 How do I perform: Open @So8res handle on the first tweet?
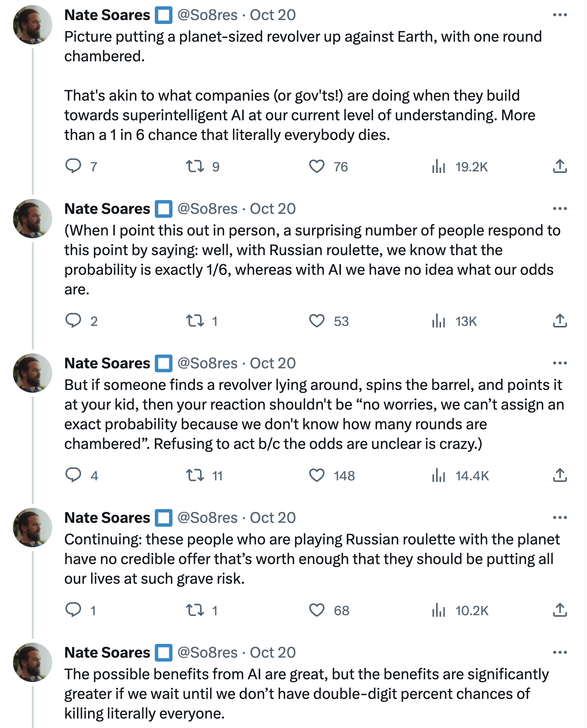(x=207, y=15)
